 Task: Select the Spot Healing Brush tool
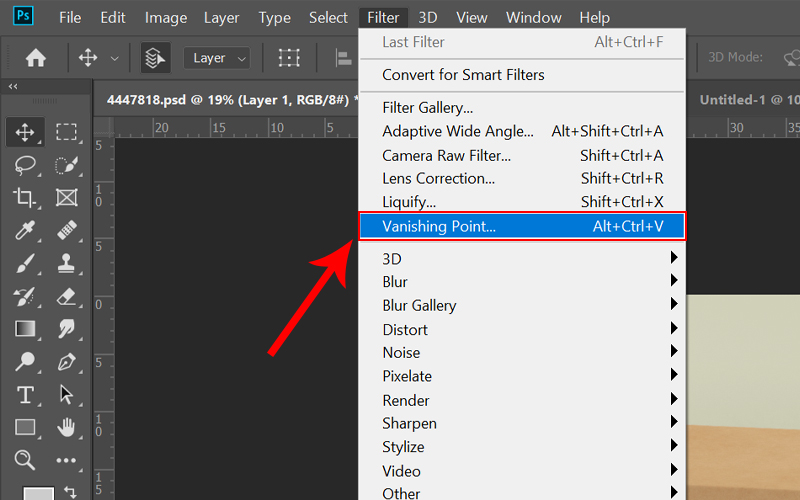point(66,231)
